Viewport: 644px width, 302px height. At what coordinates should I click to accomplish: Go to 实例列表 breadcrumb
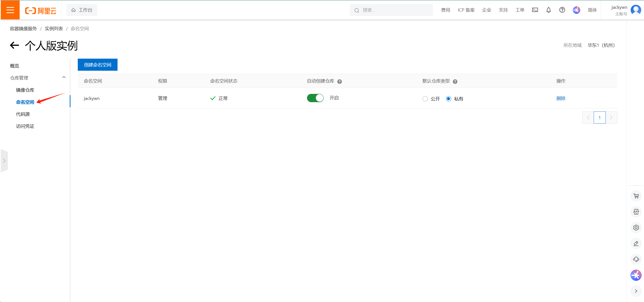click(x=54, y=29)
